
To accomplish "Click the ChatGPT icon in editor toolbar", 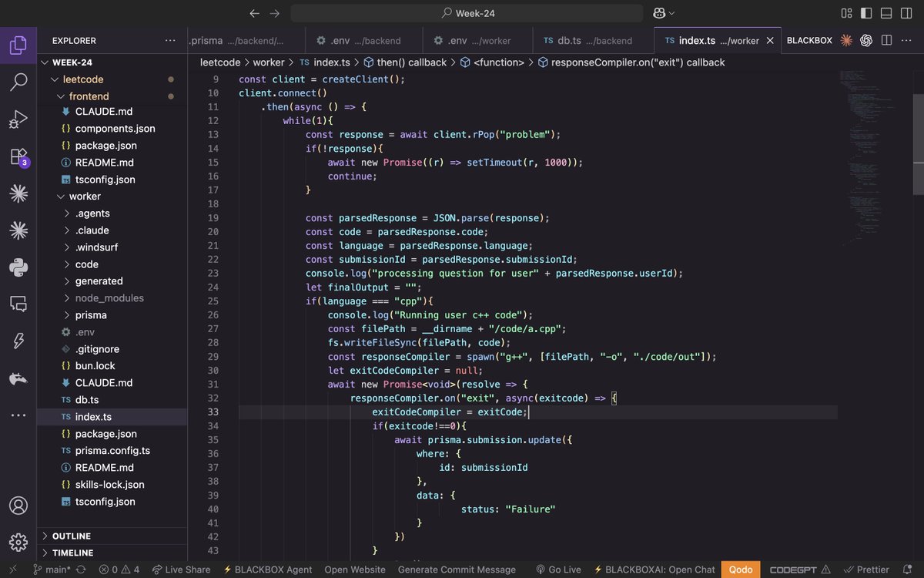I will [866, 41].
